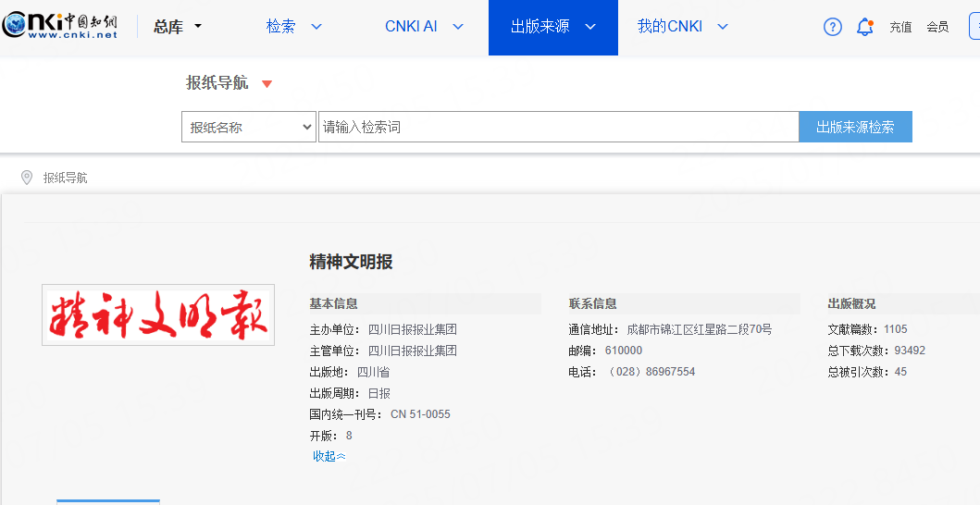Open the notification bell icon
Image resolution: width=980 pixels, height=505 pixels.
tap(865, 27)
